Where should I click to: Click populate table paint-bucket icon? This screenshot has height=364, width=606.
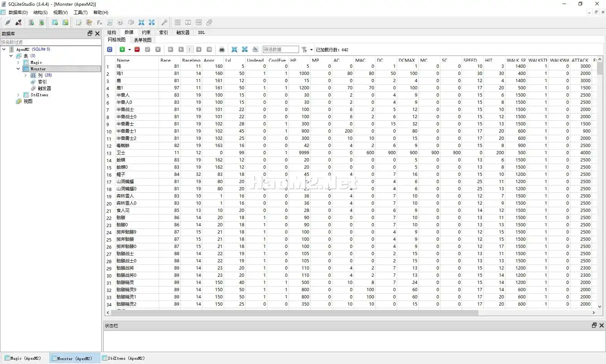255,49
